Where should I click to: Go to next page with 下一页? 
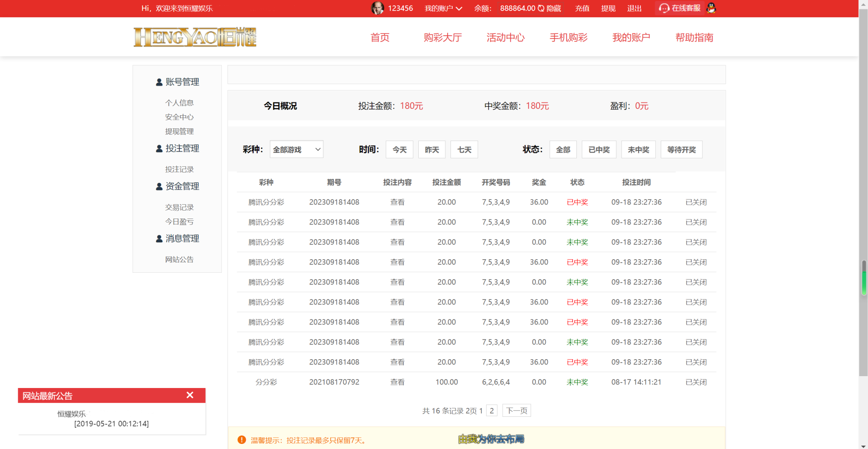coord(517,410)
